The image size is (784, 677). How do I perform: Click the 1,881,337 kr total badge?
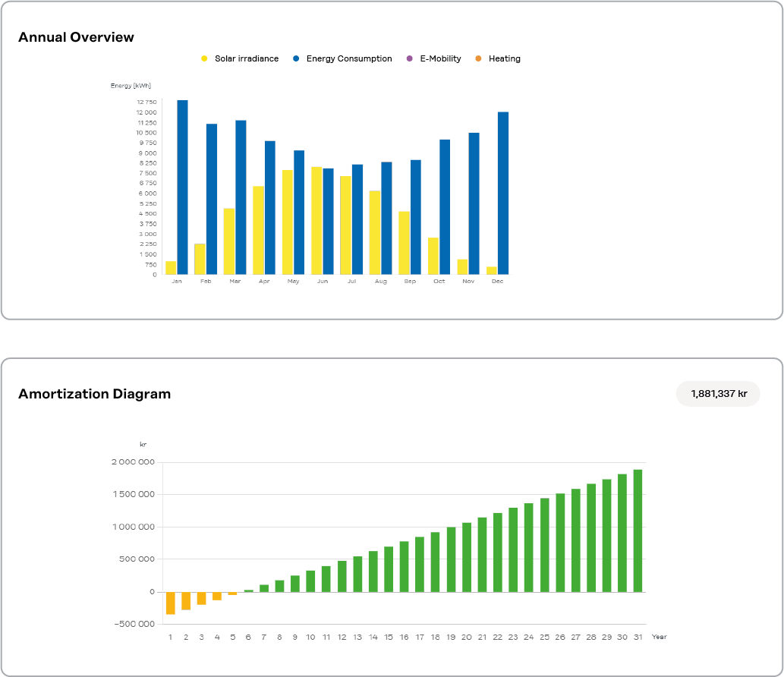(x=718, y=394)
